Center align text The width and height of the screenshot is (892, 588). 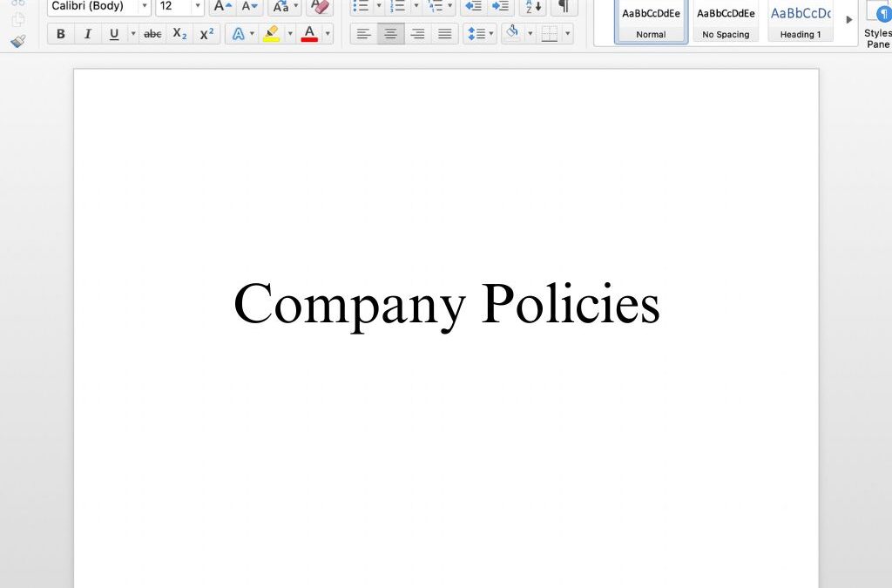(390, 34)
